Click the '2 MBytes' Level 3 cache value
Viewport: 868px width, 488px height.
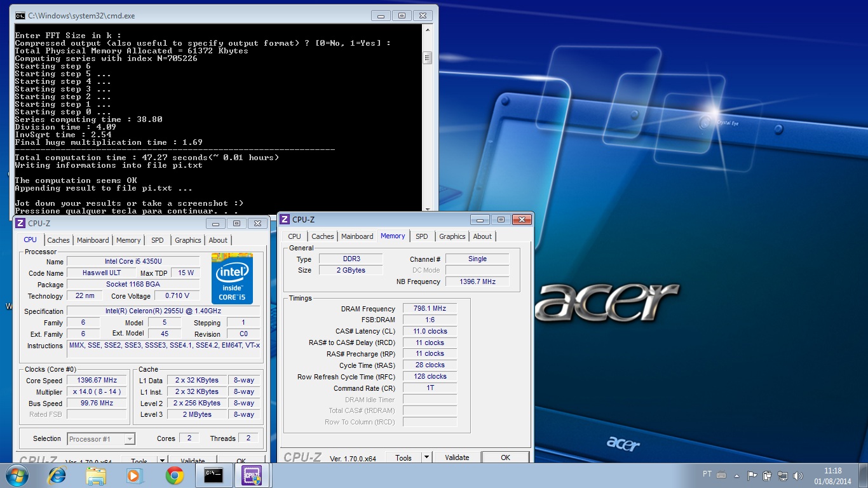tap(198, 414)
